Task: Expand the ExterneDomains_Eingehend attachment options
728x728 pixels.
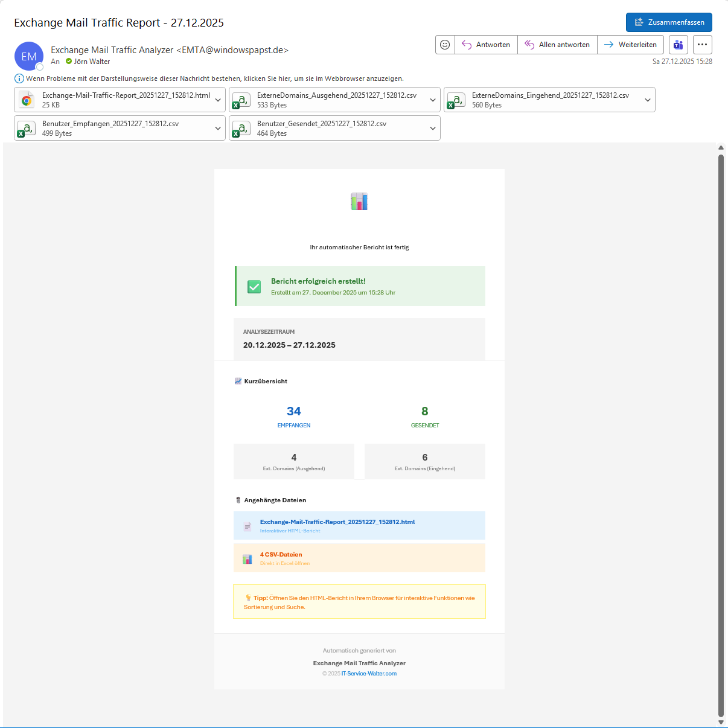Action: click(x=648, y=100)
